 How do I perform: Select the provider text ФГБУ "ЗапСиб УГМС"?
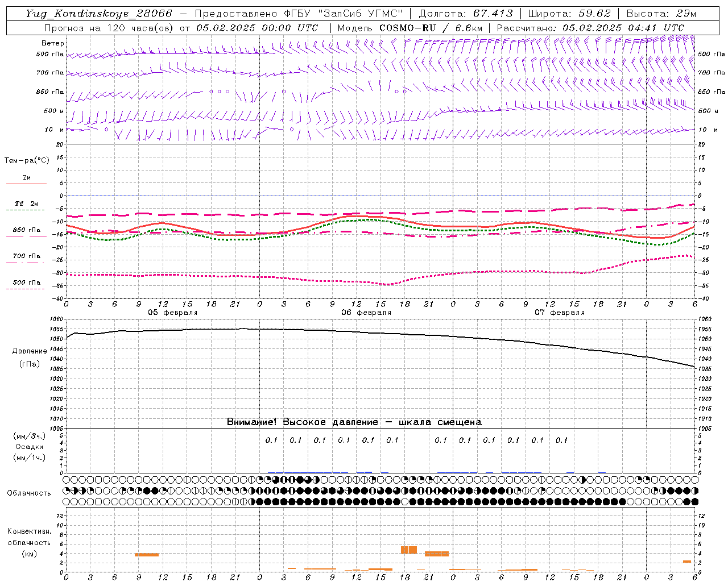(344, 14)
